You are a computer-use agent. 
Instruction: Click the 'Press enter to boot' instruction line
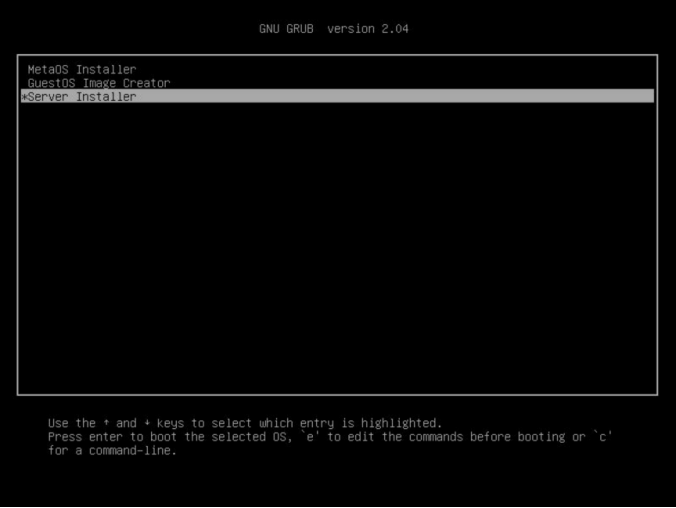tap(330, 437)
